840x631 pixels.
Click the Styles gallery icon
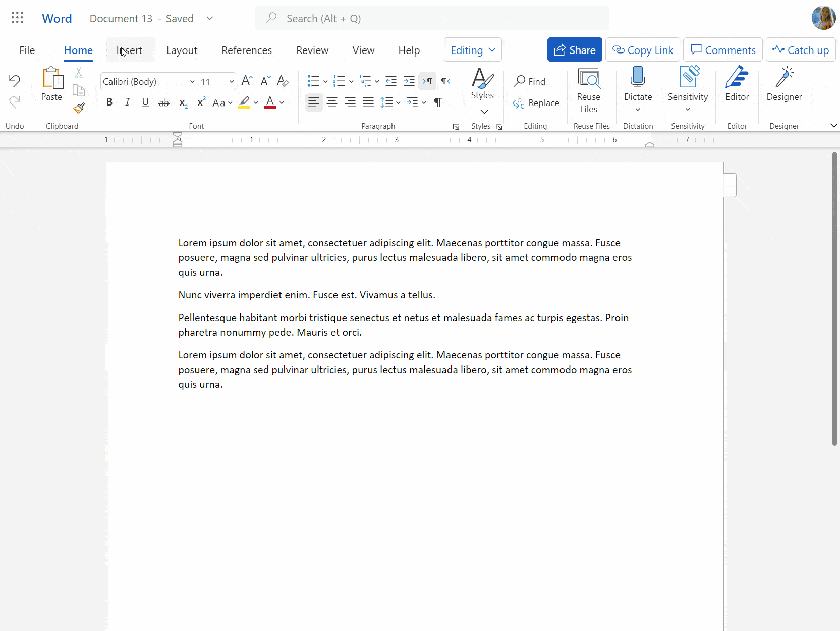pos(483,79)
